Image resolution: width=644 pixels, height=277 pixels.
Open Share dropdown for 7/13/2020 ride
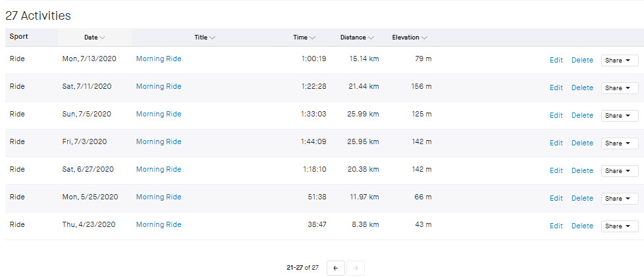(x=619, y=61)
